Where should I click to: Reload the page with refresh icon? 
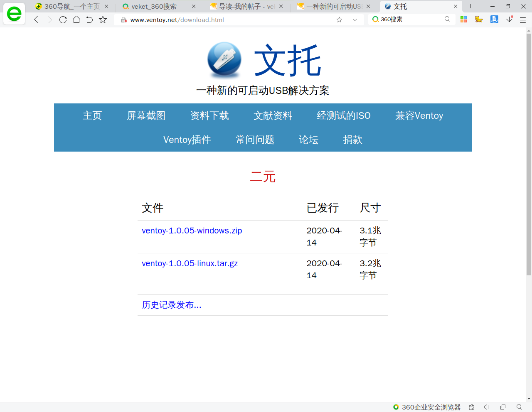(x=63, y=20)
